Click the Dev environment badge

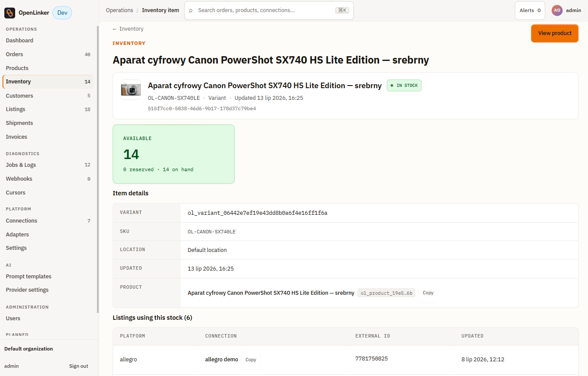[x=62, y=13]
